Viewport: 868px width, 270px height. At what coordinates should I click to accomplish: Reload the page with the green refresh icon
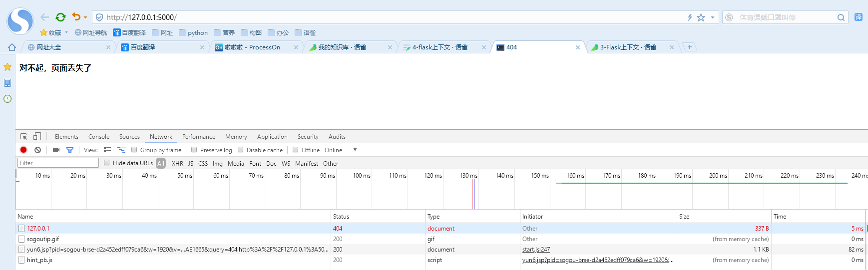60,17
